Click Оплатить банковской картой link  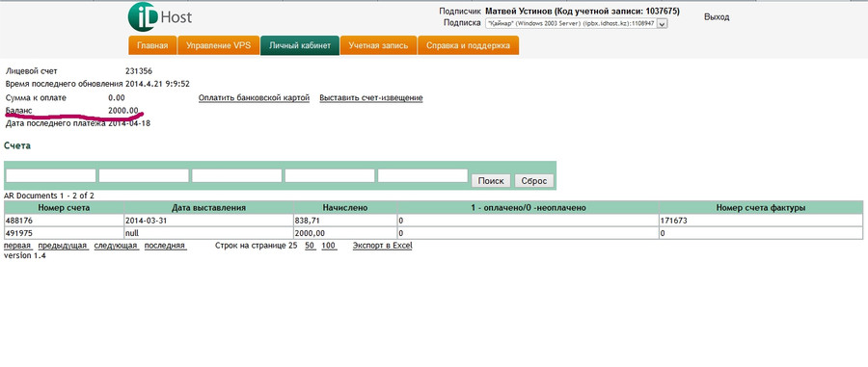pyautogui.click(x=254, y=98)
